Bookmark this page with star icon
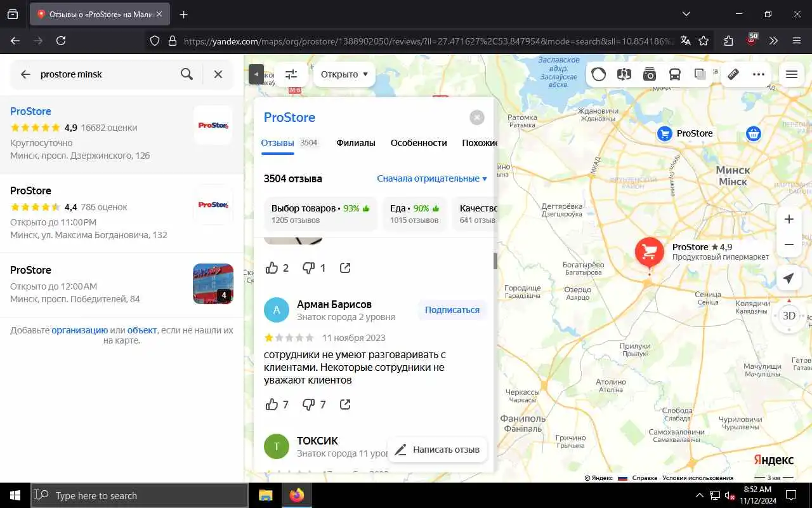The image size is (812, 508). tap(704, 41)
